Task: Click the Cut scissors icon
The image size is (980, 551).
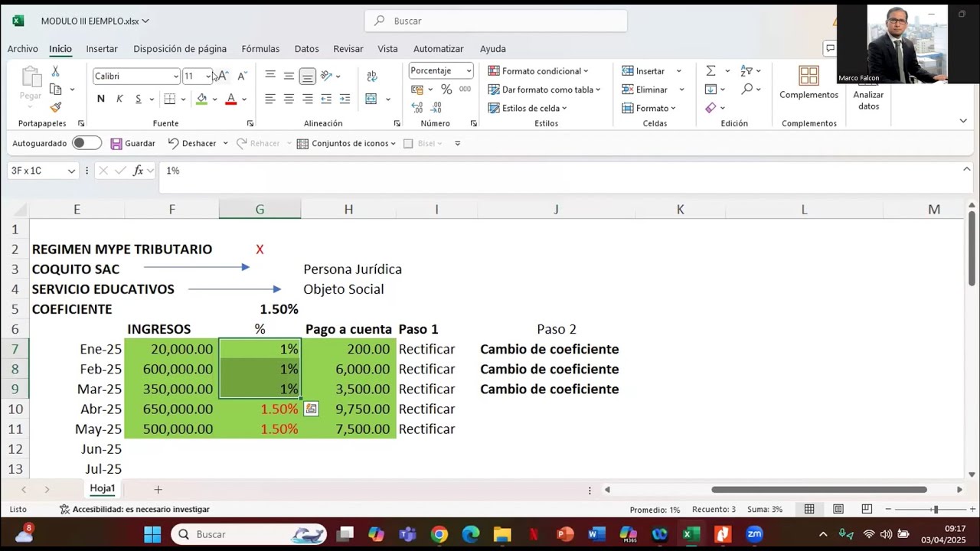Action: click(x=55, y=71)
